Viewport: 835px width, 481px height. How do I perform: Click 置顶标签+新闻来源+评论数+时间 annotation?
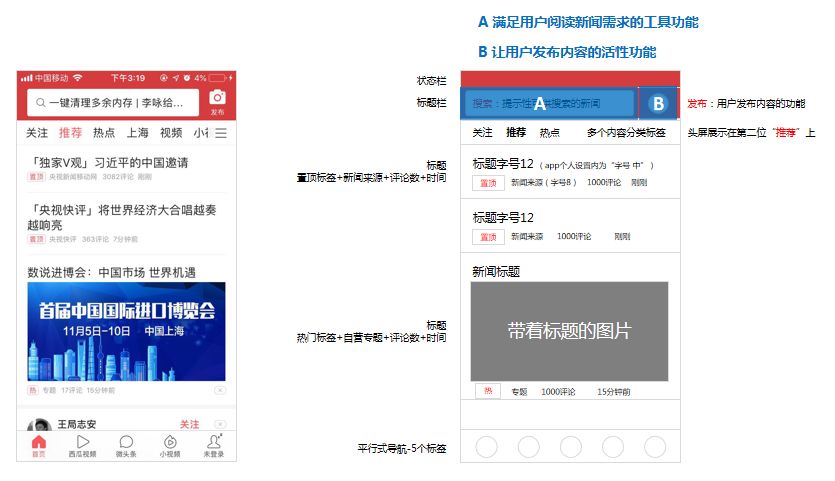371,177
